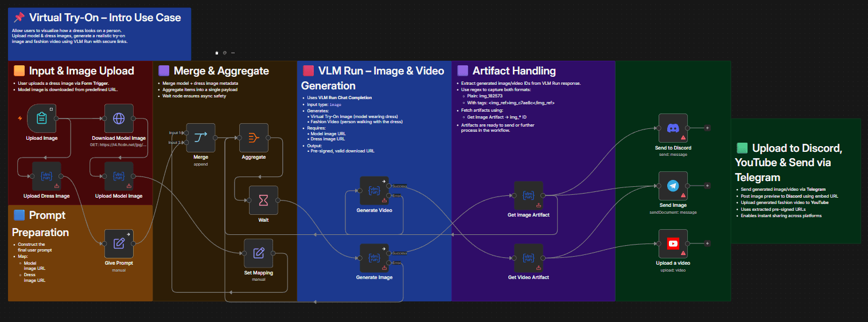This screenshot has width=868, height=322.
Task: Open the Generate Video VLM Run node
Action: click(374, 191)
